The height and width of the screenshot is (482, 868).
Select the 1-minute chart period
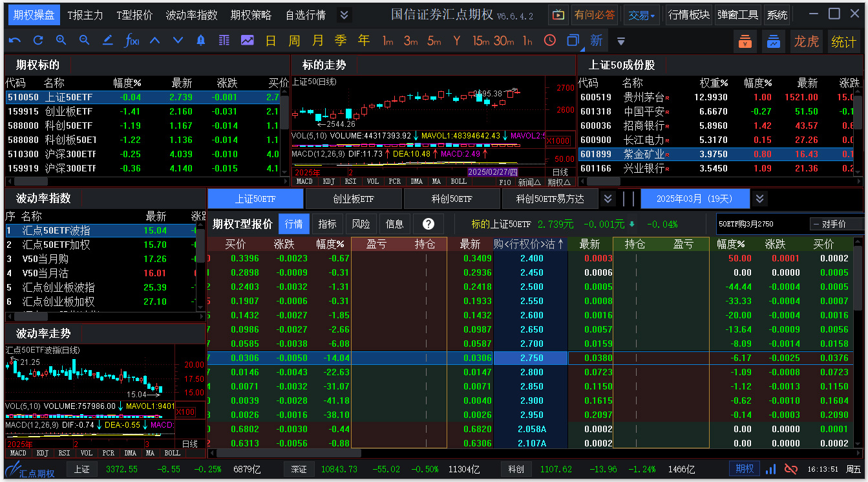[x=388, y=41]
